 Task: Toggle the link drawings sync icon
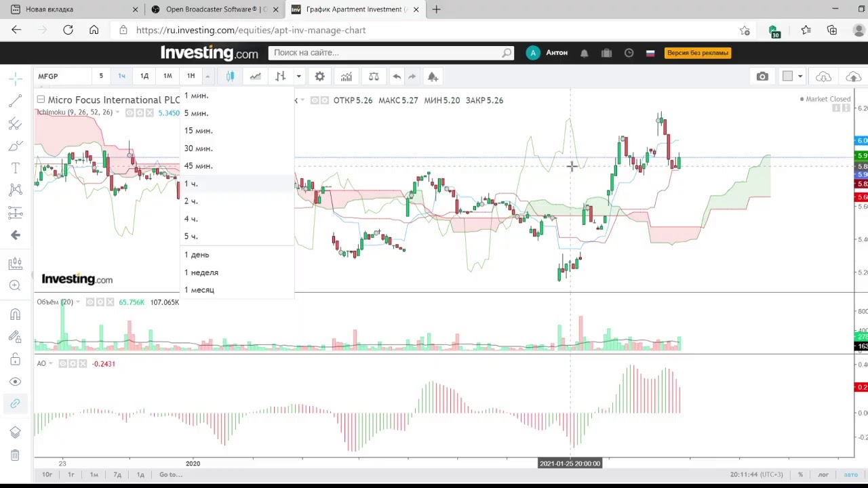point(16,404)
